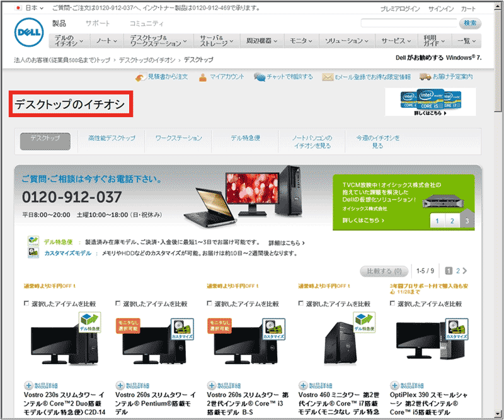Click the server image in the green banner
This screenshot has height=420, width=504.
pos(444,201)
